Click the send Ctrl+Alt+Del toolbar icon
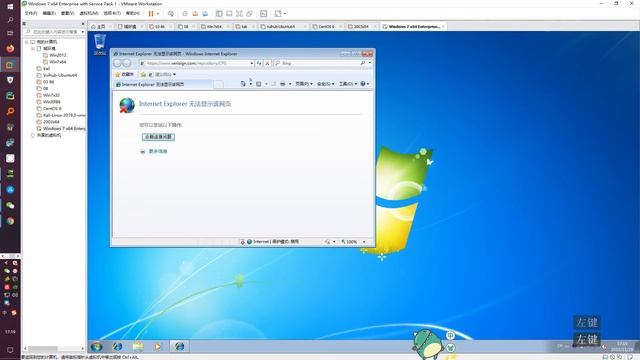Viewport: 640px width, 360px height. coord(171,13)
